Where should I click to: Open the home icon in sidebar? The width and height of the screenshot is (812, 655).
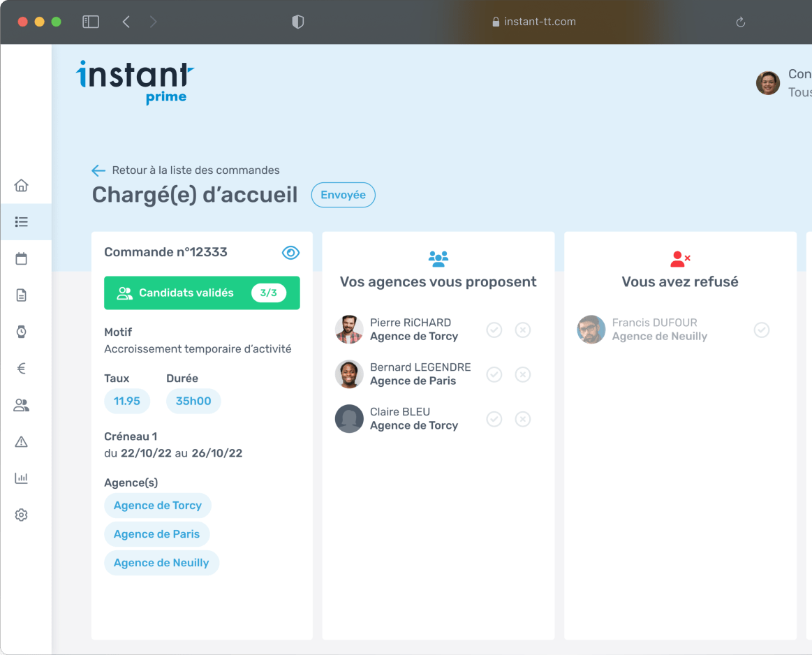(x=22, y=186)
